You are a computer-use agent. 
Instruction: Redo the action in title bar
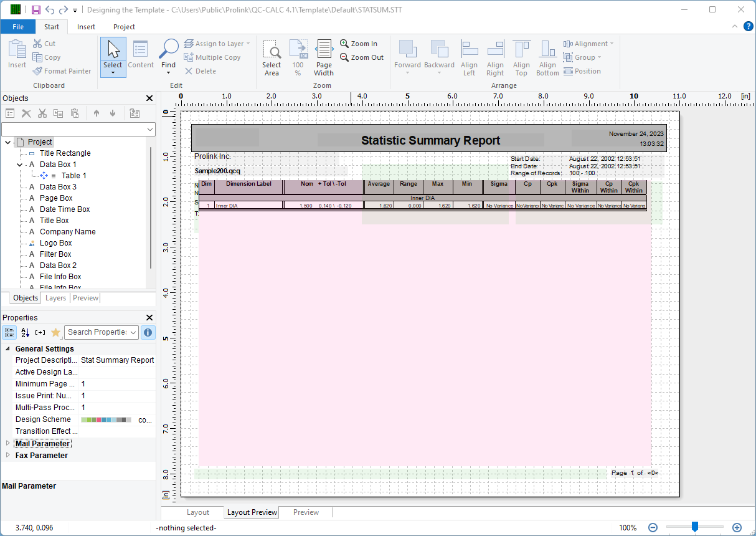pos(64,9)
